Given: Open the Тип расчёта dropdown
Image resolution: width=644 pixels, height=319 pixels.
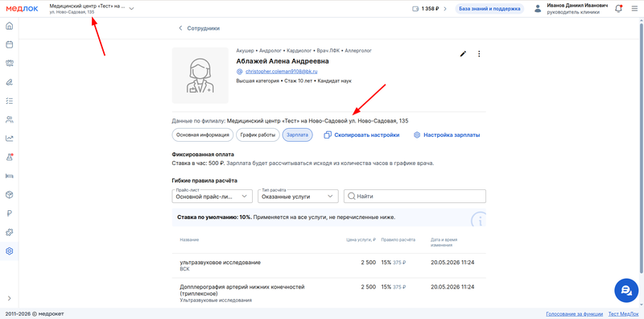Looking at the screenshot, I should (298, 196).
